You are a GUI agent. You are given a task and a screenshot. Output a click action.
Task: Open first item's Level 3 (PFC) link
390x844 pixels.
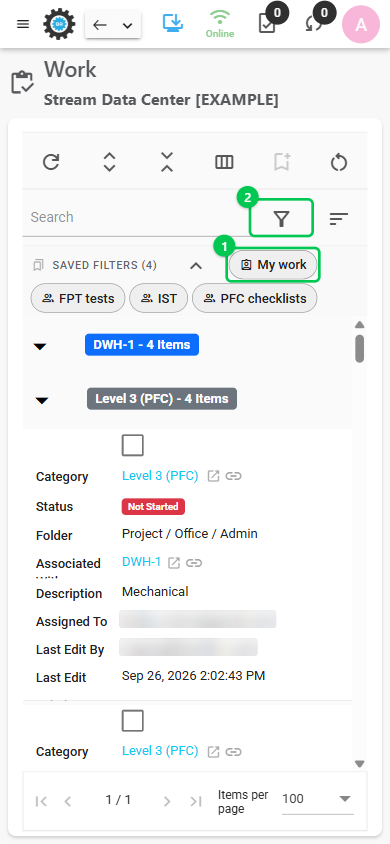160,476
